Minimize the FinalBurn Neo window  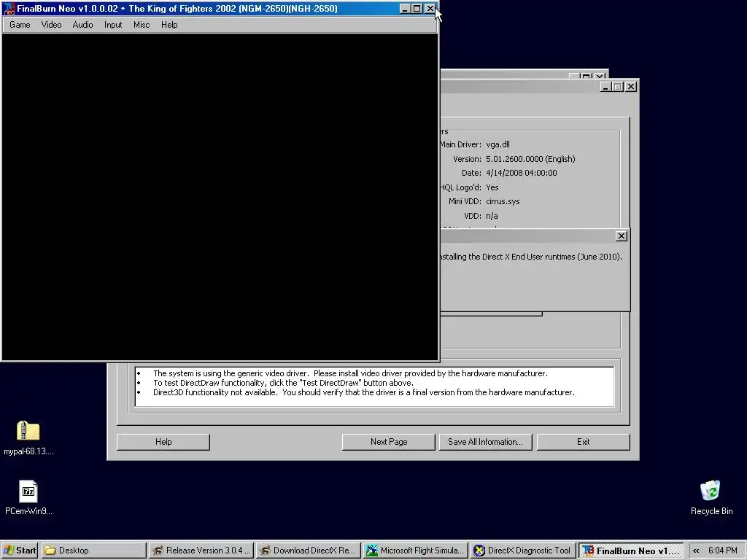404,9
